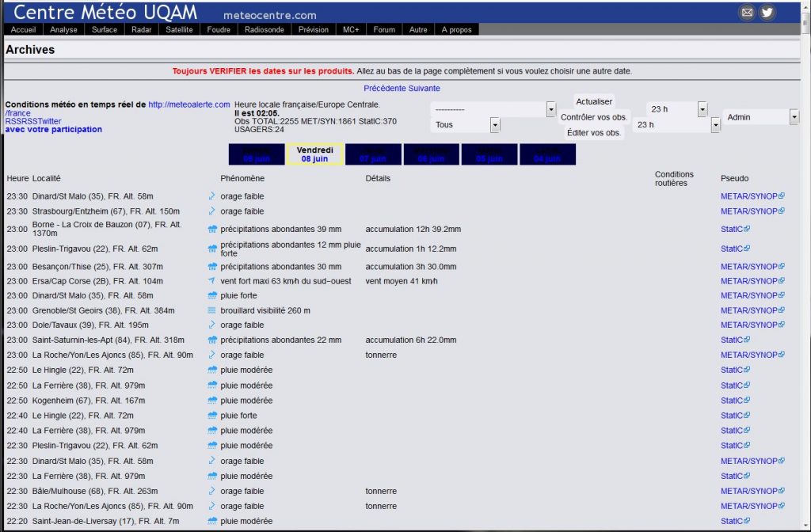Open the Radar menu item
811x532 pixels.
(142, 29)
